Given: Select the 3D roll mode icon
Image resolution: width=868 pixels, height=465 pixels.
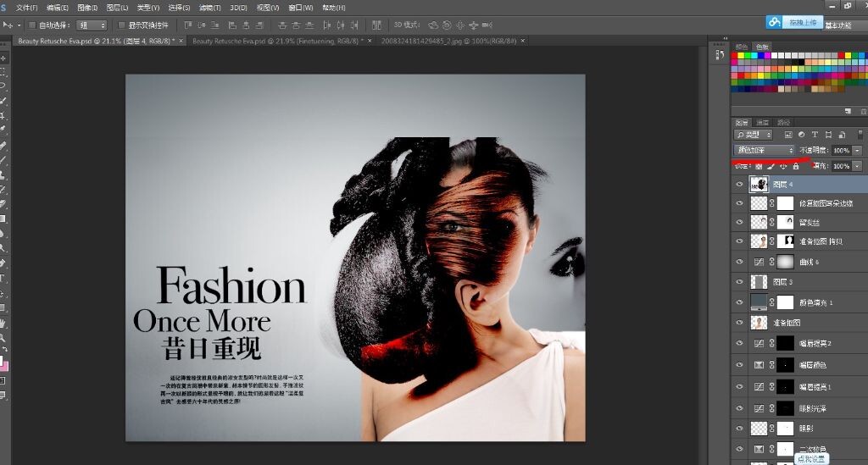Looking at the screenshot, I should tap(447, 25).
